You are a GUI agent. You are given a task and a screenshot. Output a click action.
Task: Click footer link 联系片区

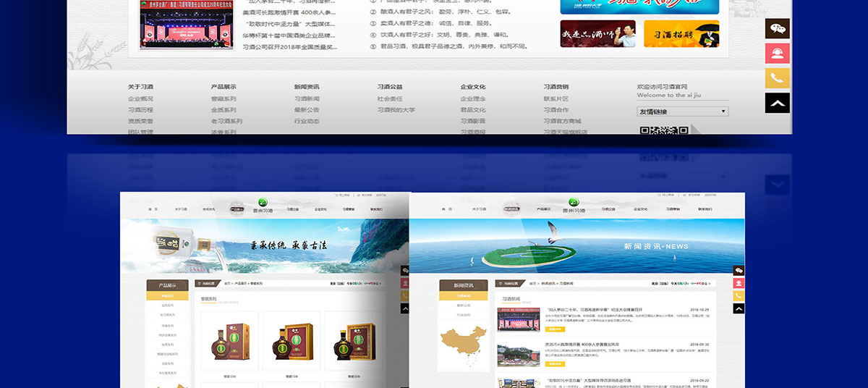[x=556, y=98]
